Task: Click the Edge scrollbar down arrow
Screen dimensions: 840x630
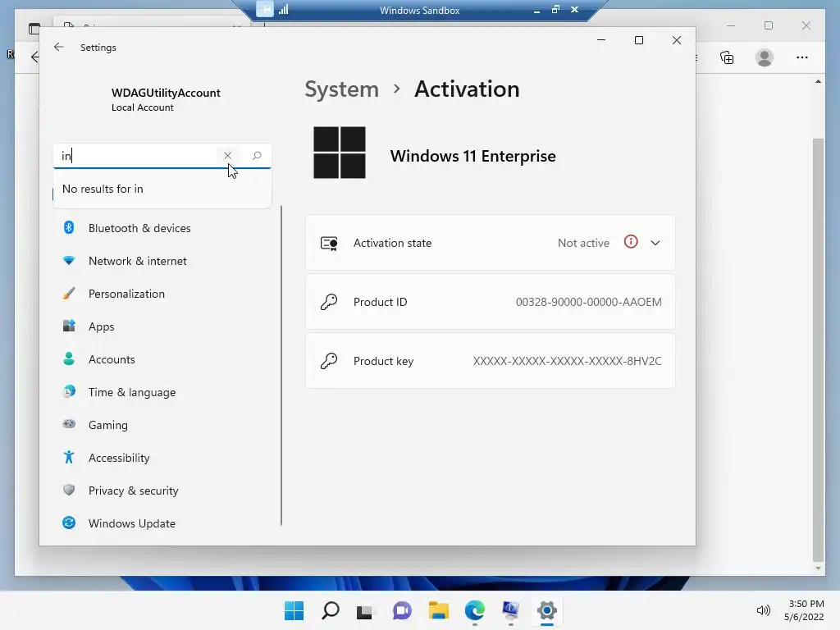Action: 818,569
